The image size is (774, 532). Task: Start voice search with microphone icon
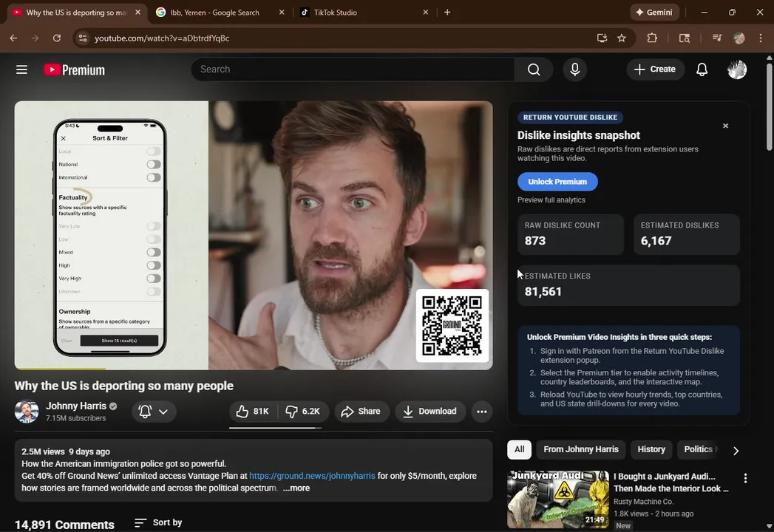click(x=574, y=69)
